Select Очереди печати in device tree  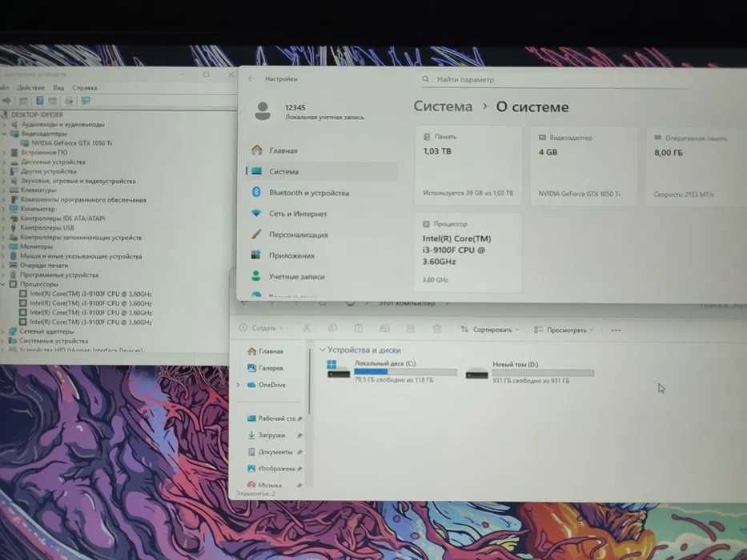44,266
